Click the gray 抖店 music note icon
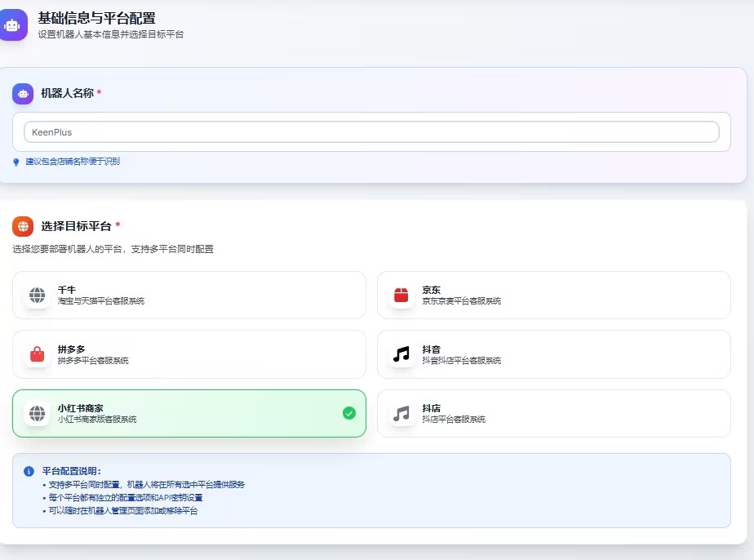The width and height of the screenshot is (754, 560). 401,414
